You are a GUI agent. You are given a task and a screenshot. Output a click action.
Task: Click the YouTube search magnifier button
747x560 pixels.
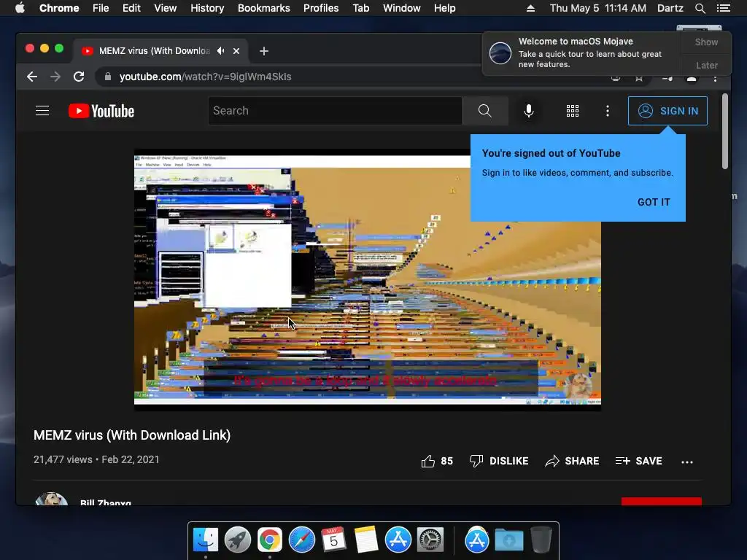tap(484, 111)
